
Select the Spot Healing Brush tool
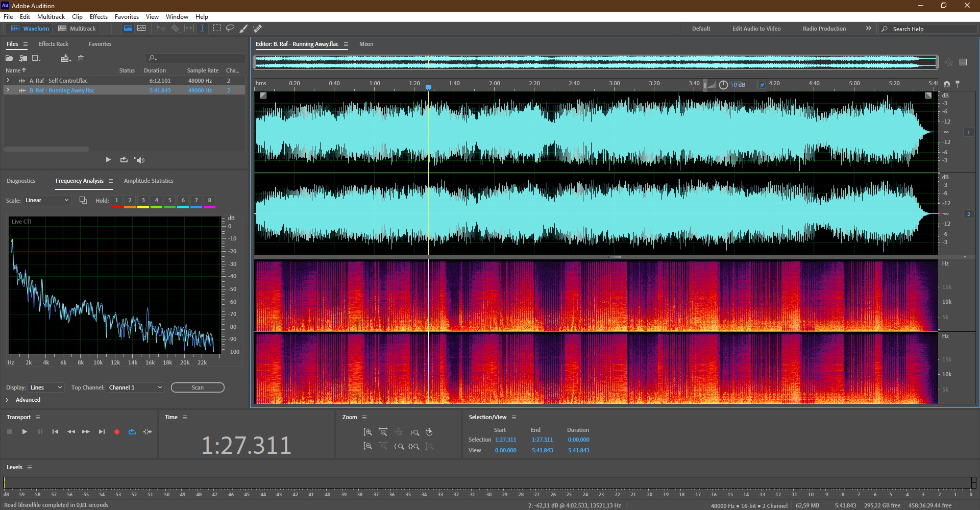click(x=258, y=29)
